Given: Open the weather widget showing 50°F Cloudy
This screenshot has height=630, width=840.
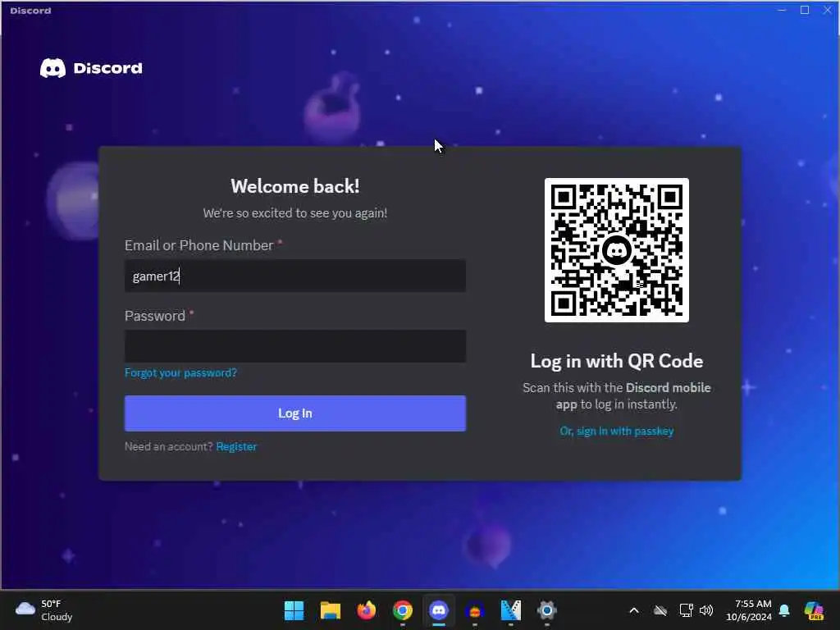Looking at the screenshot, I should coord(44,610).
